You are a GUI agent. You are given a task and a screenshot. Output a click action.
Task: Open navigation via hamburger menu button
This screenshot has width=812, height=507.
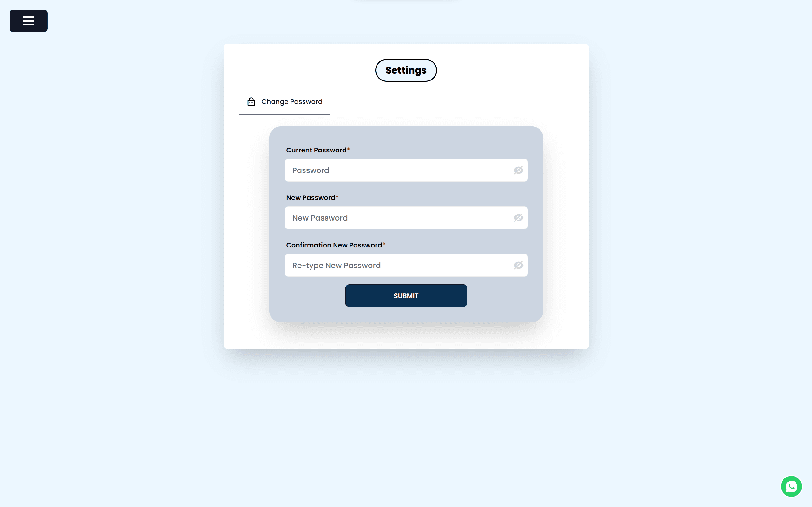pos(28,21)
